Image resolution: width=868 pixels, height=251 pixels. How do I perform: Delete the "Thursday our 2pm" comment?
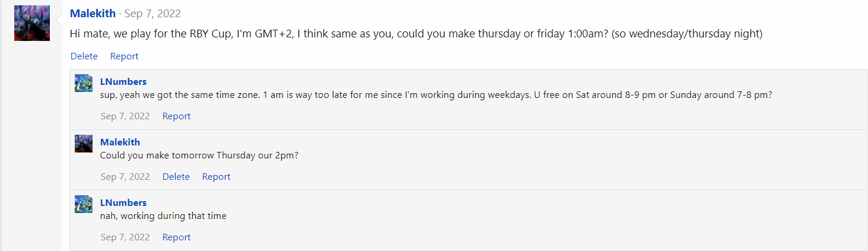point(176,176)
